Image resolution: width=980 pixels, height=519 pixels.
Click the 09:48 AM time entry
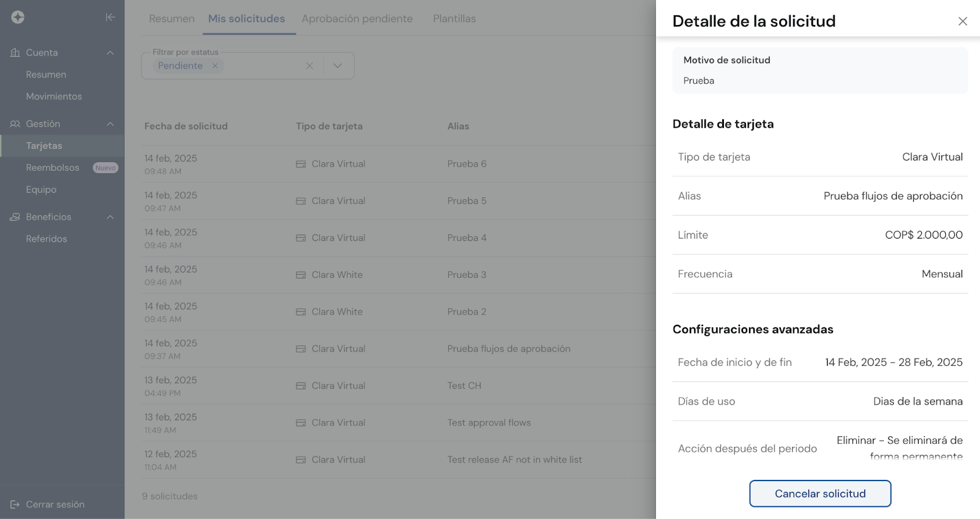163,171
